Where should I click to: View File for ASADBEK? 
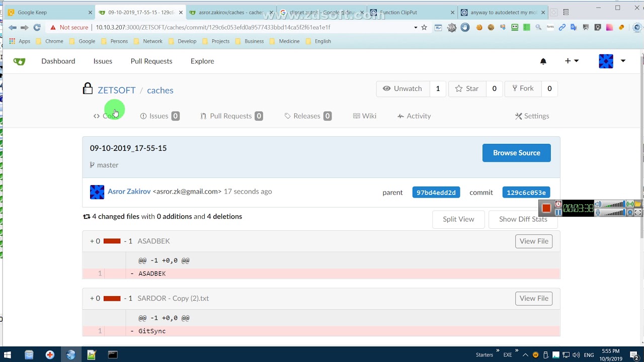(534, 241)
